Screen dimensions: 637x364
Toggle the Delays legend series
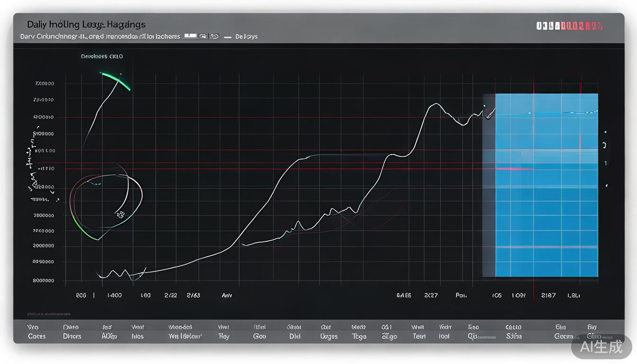246,36
